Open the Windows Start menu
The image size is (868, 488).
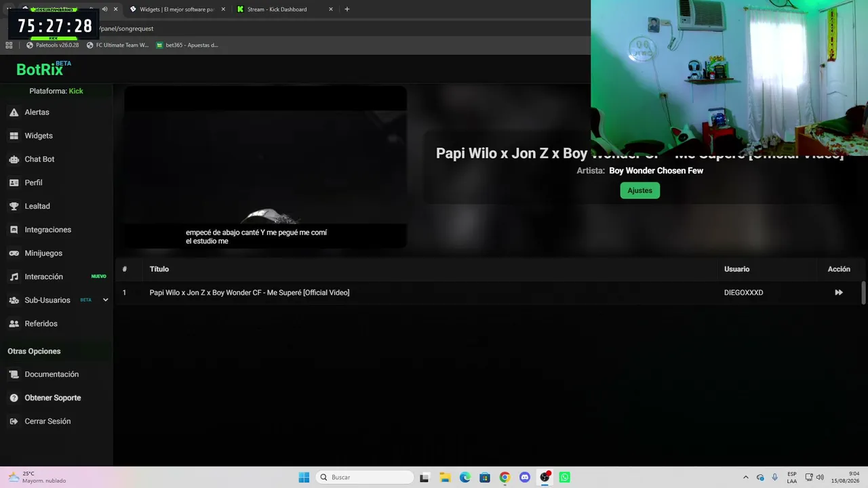tap(304, 477)
